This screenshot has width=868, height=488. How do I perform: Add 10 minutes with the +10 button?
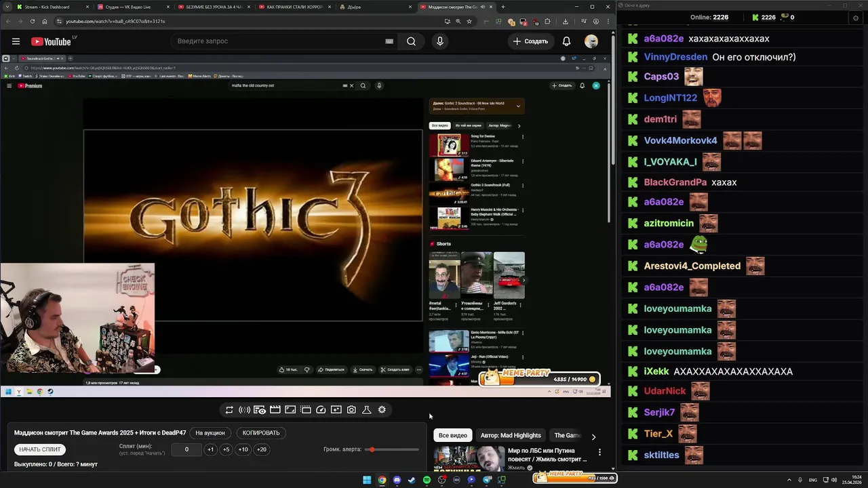tap(243, 449)
